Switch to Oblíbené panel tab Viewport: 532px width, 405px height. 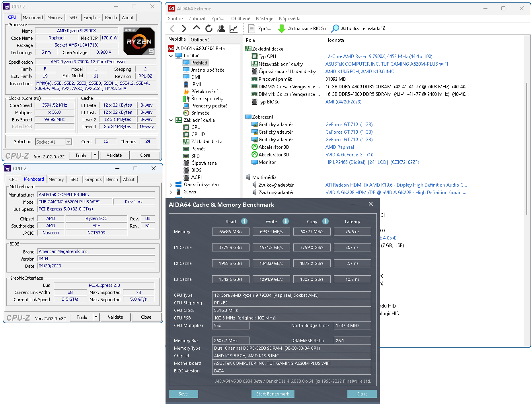tap(200, 40)
